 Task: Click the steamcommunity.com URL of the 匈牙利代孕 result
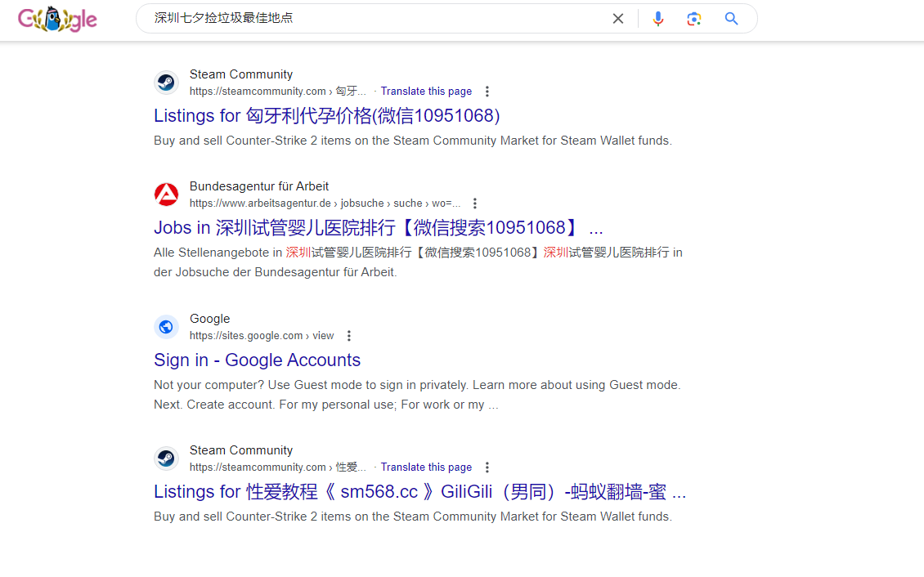click(277, 92)
